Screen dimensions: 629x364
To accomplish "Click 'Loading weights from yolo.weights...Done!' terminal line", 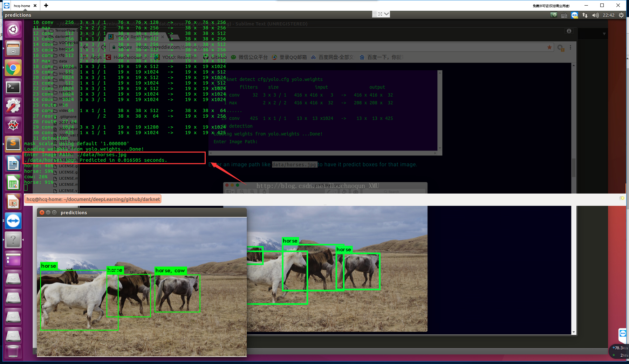I will point(84,149).
